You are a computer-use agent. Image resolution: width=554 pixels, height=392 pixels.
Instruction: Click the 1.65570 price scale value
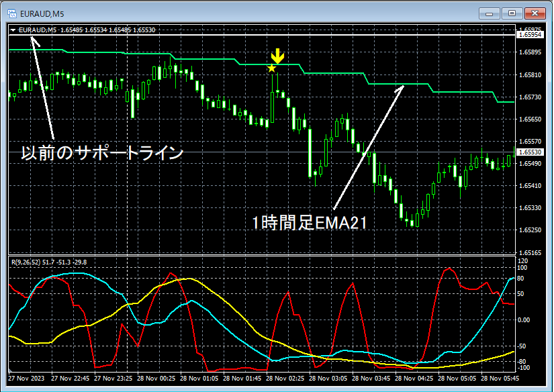tap(530, 141)
